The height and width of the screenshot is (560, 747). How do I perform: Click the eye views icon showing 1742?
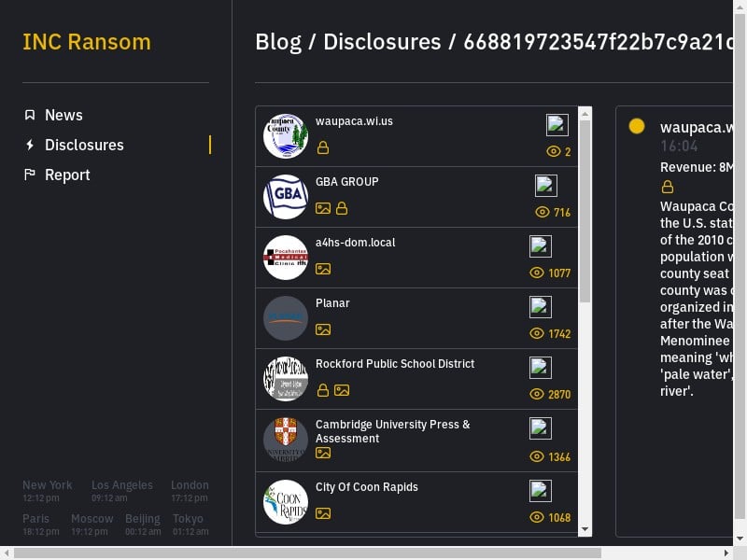(x=536, y=333)
